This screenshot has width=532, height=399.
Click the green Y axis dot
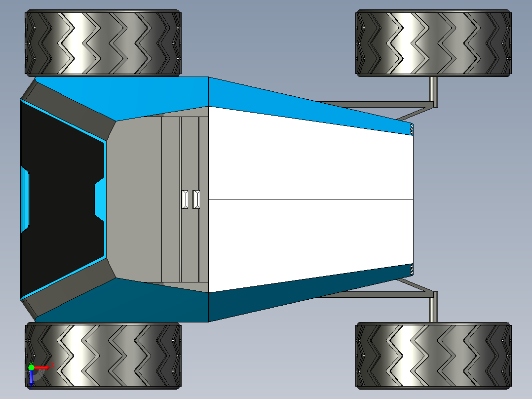[31, 367]
